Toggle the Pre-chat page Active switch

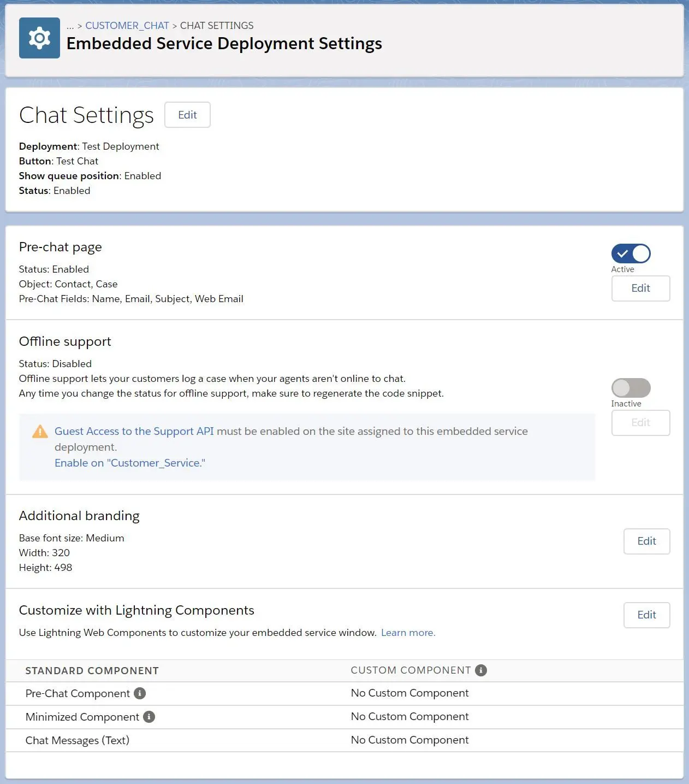(631, 254)
